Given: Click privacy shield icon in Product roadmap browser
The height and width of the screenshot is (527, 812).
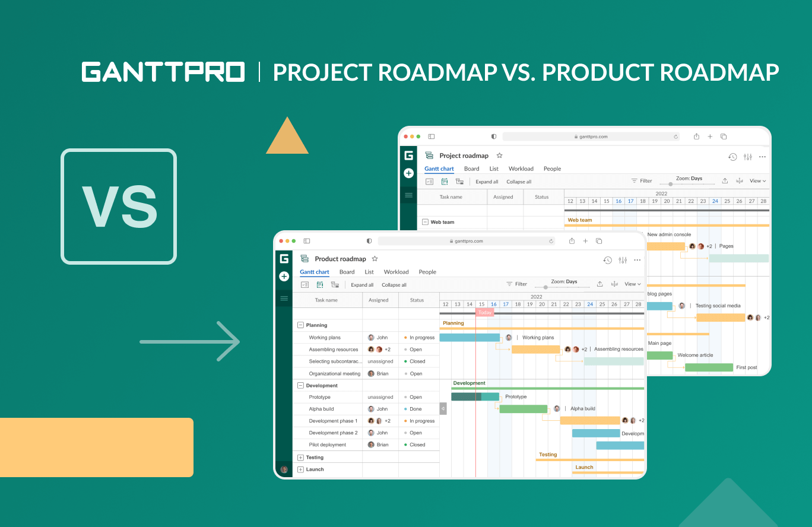Looking at the screenshot, I should click(369, 241).
